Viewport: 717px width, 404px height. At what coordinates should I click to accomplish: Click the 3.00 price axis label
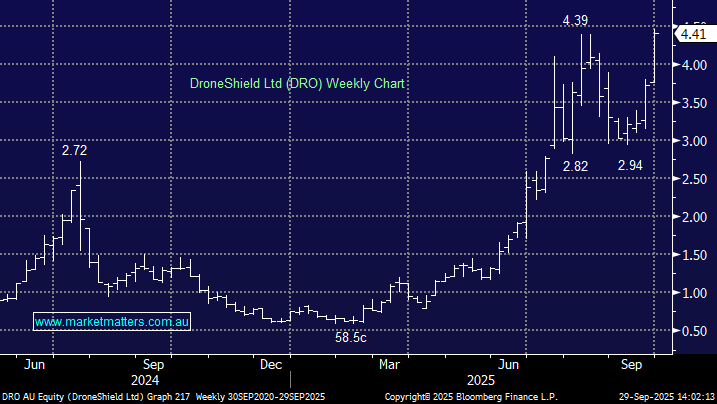[x=694, y=141]
